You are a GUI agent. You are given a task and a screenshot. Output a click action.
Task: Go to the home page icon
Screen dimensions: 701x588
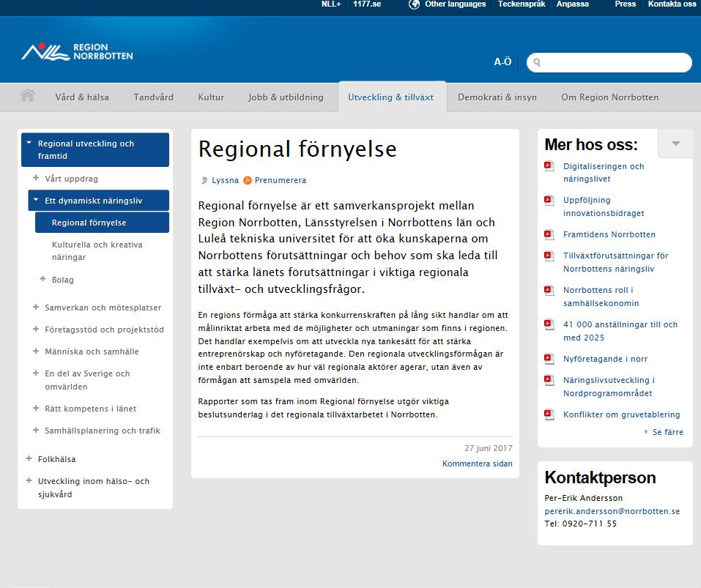27,96
